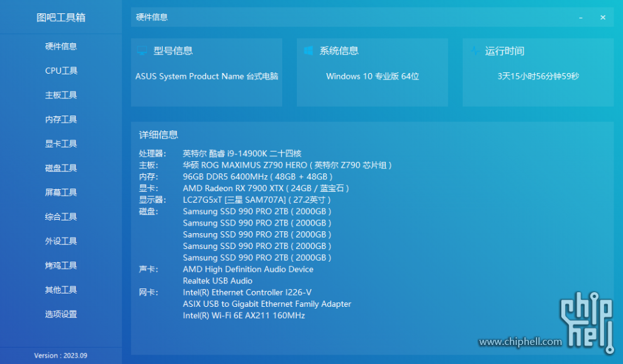The width and height of the screenshot is (623, 364).
Task: Click the 网卡 label
Action: click(x=149, y=292)
